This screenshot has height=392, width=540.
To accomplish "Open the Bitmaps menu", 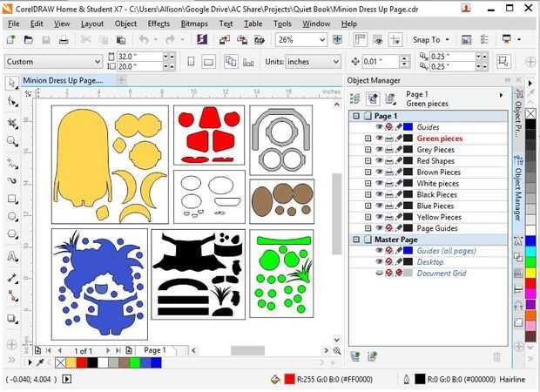I will click(194, 24).
